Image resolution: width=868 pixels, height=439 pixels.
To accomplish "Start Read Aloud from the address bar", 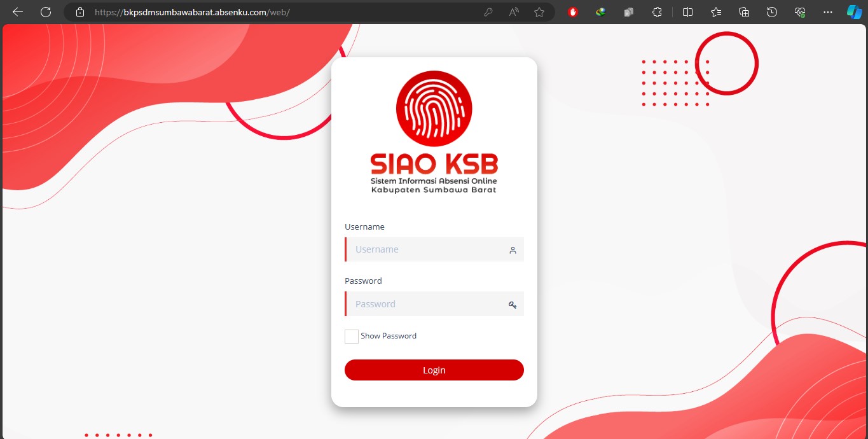I will 514,12.
